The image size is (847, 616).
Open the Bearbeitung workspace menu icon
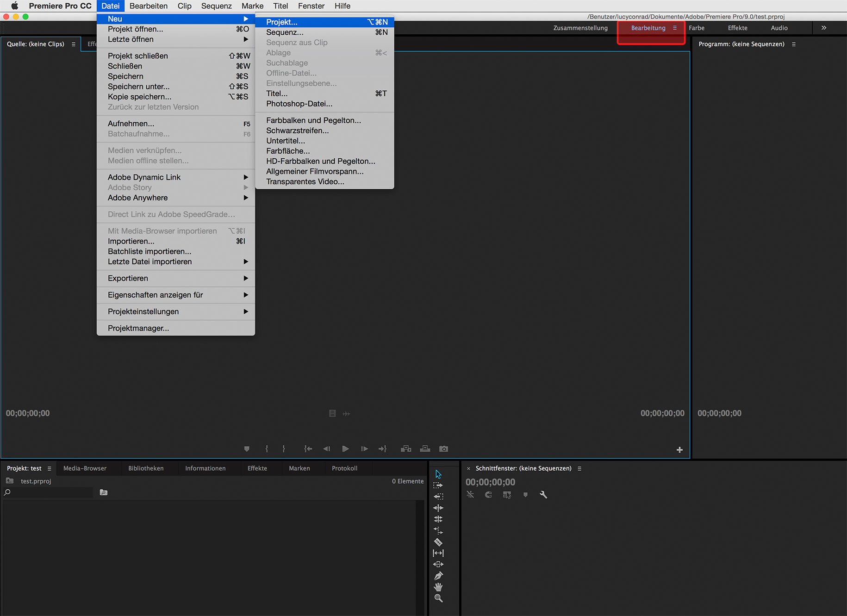pyautogui.click(x=675, y=28)
